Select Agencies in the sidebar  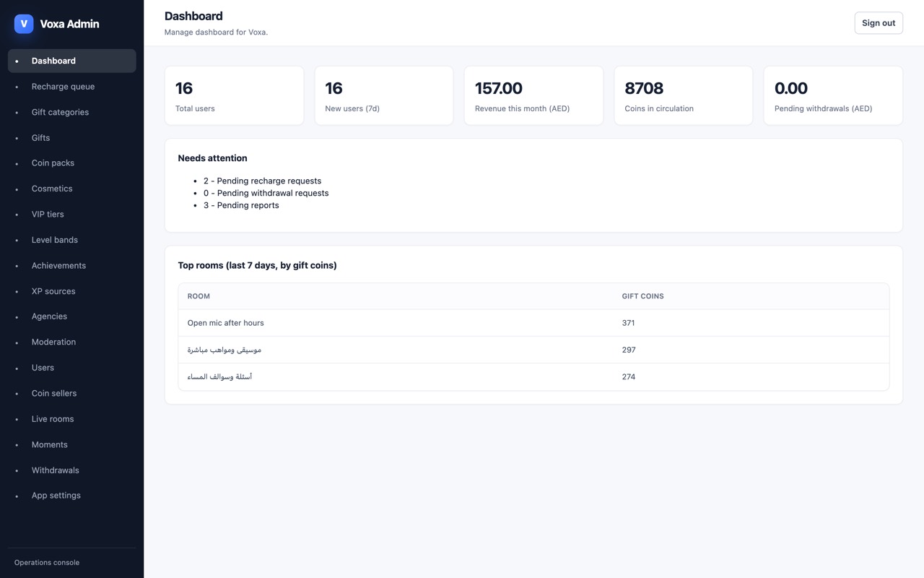pos(71,316)
